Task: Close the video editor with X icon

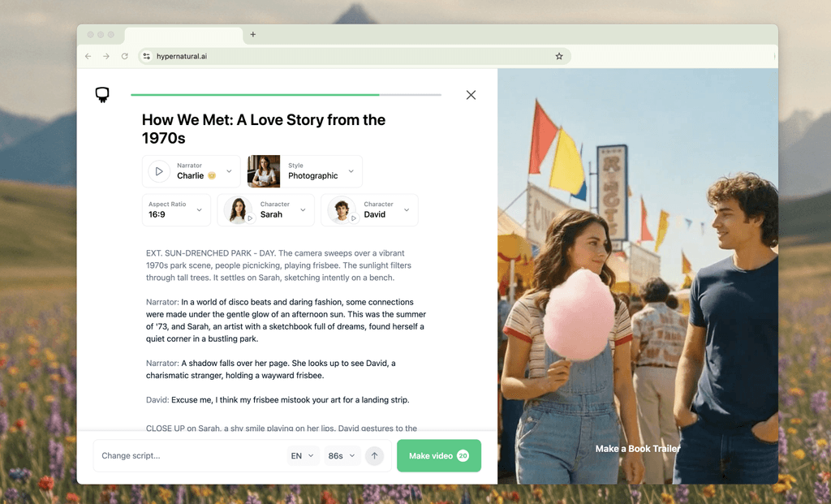Action: (x=471, y=95)
